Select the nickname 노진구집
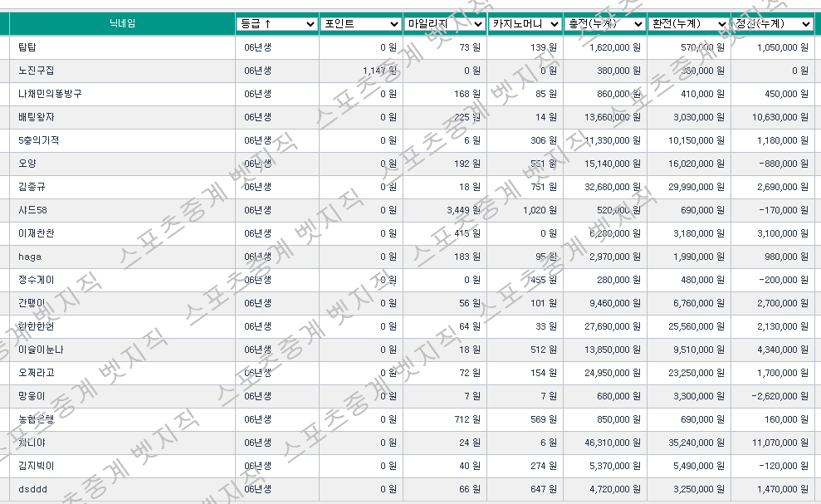This screenshot has height=504, width=821. [x=36, y=71]
